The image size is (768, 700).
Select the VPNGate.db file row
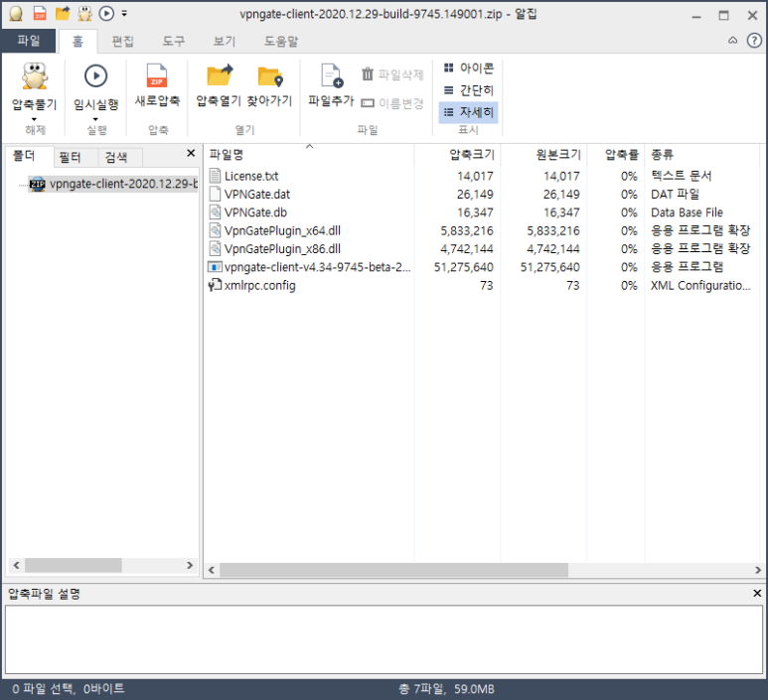click(x=482, y=211)
